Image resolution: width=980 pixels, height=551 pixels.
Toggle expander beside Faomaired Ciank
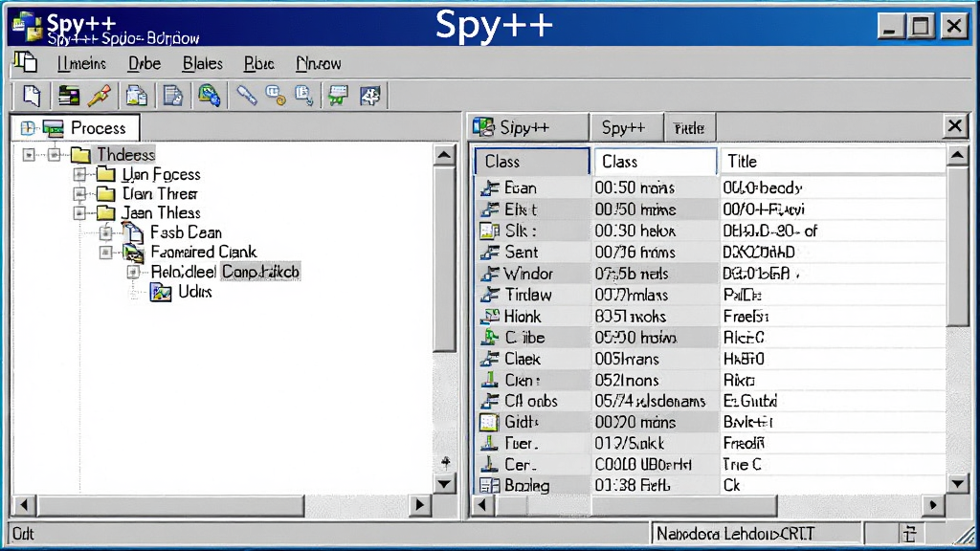[105, 253]
